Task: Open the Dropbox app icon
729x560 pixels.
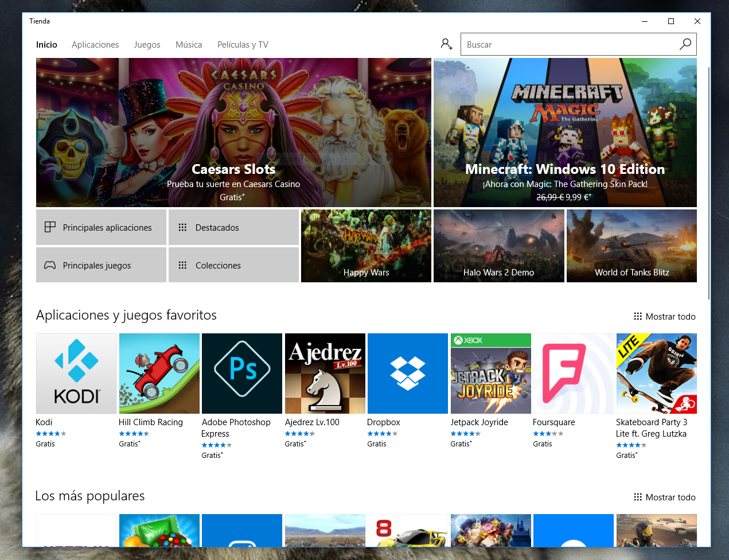Action: 408,374
